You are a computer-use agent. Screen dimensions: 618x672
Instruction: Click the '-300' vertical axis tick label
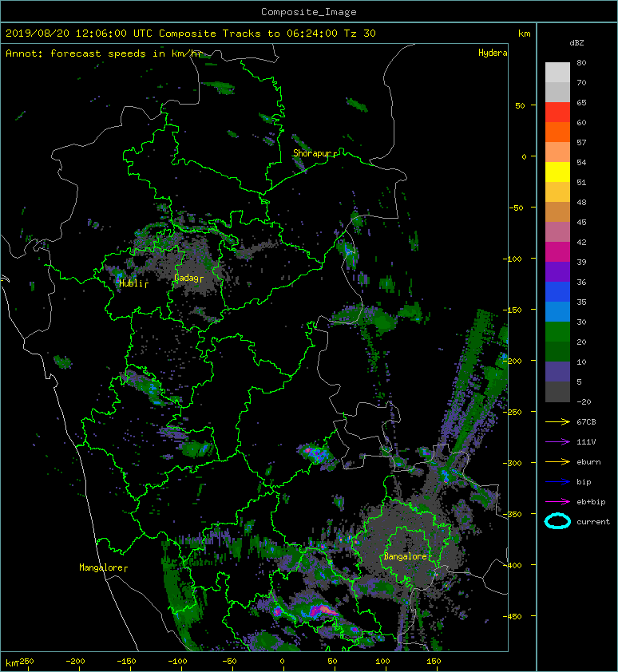[x=512, y=463]
